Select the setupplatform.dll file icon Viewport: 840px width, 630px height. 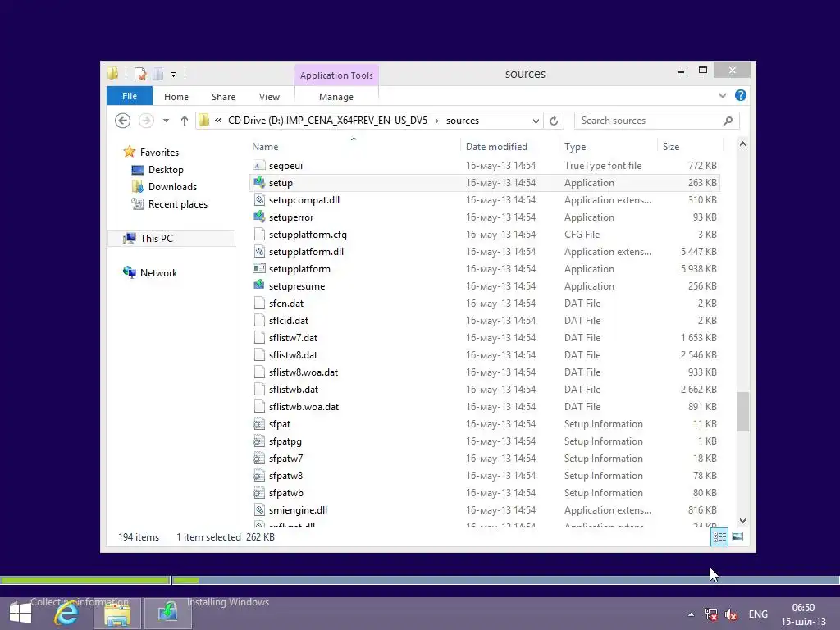click(259, 251)
